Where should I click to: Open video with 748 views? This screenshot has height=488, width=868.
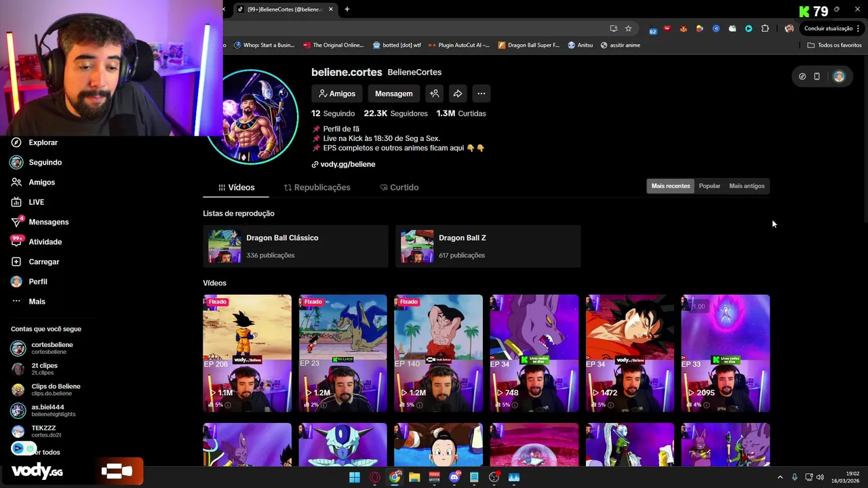click(534, 353)
